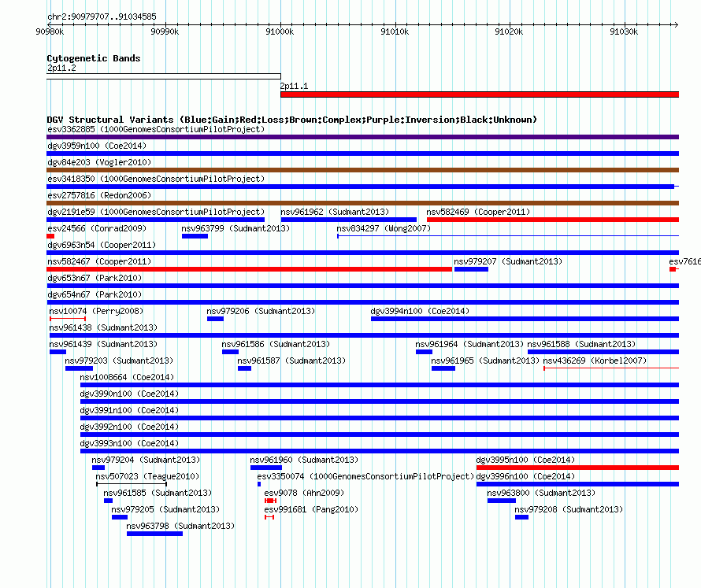Click nsv961585 (Sudmant2013) label

[x=158, y=493]
